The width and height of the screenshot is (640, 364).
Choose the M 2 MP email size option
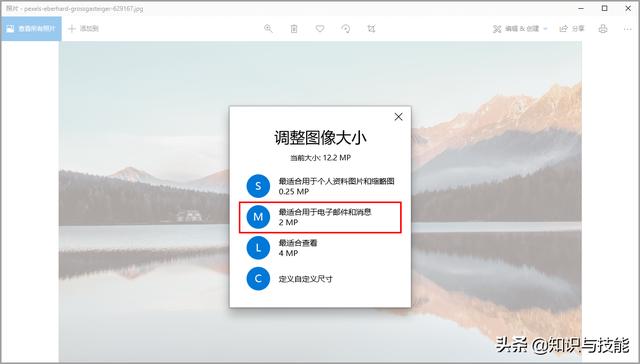320,217
